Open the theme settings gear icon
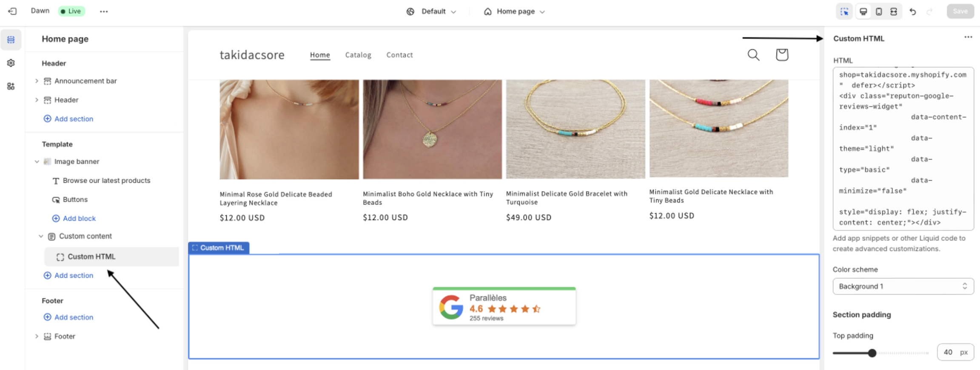Image resolution: width=980 pixels, height=370 pixels. (11, 63)
